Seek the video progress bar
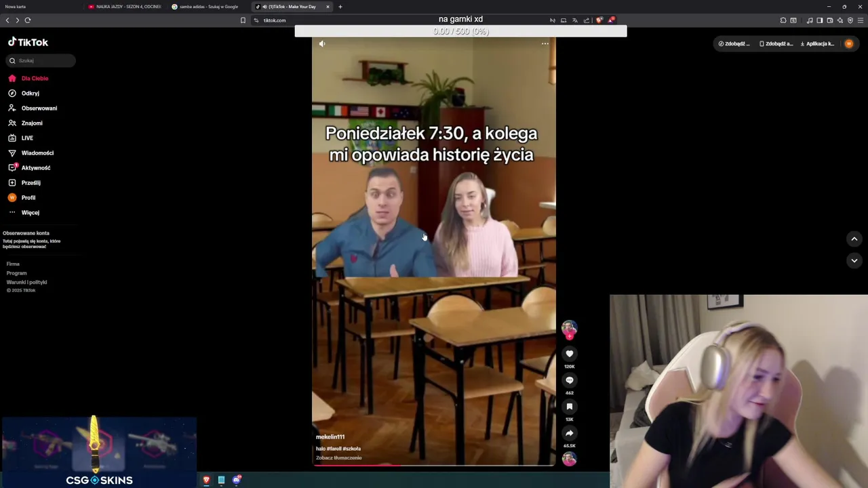 coord(434,465)
